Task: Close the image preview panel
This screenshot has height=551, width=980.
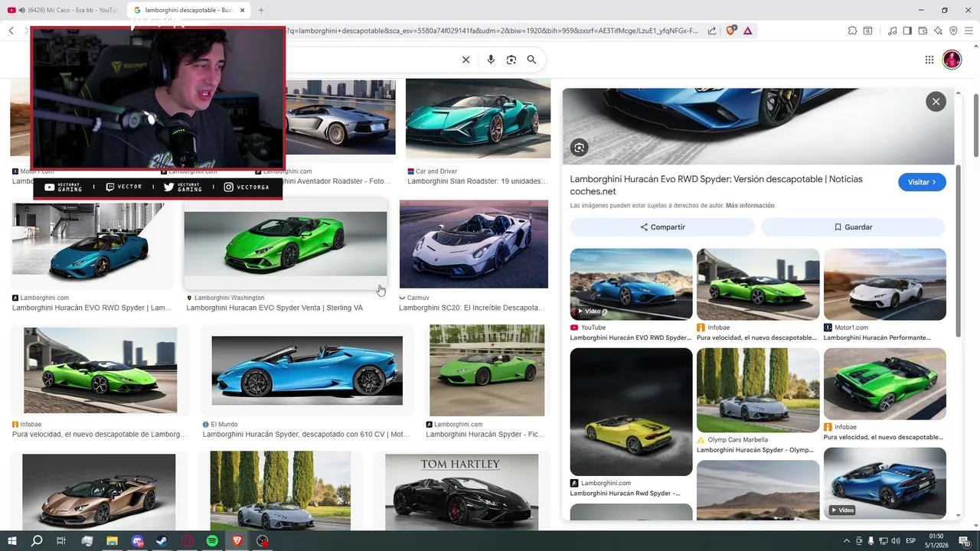Action: [x=936, y=101]
